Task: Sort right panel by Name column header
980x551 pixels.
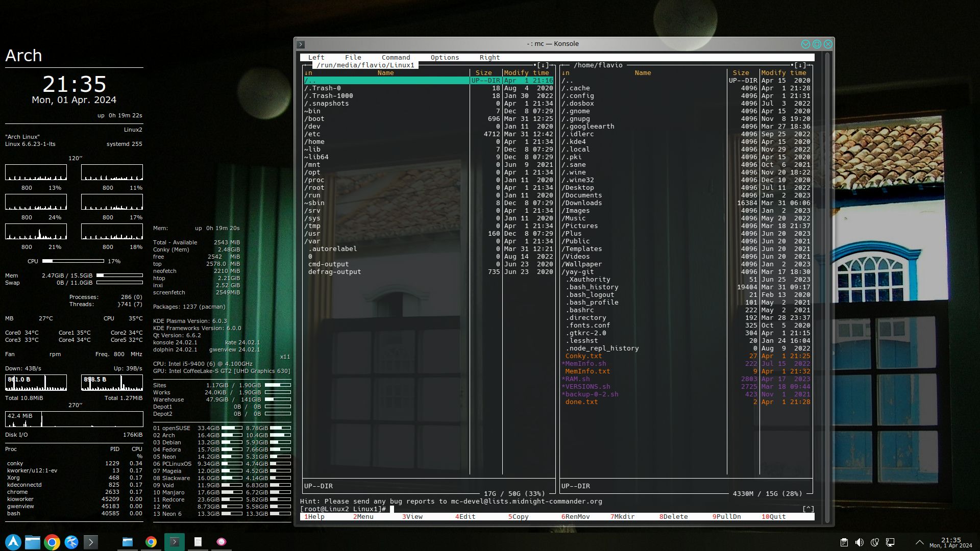Action: click(x=643, y=73)
